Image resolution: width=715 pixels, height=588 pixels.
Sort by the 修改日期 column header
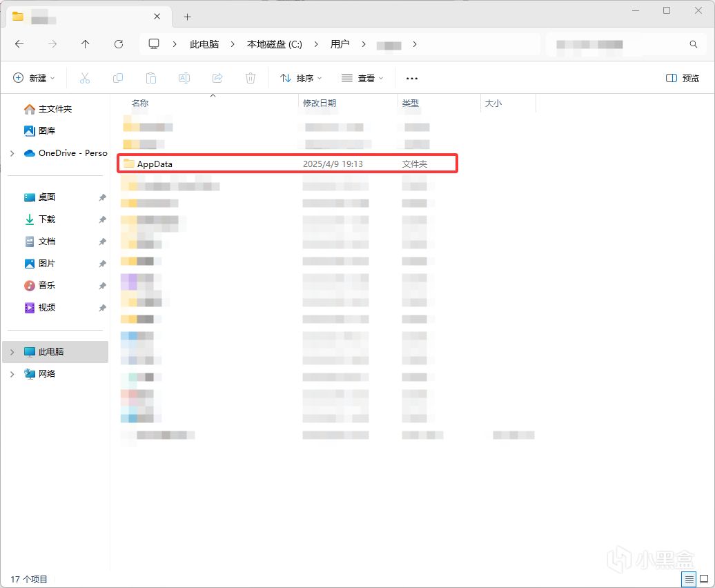pyautogui.click(x=320, y=104)
